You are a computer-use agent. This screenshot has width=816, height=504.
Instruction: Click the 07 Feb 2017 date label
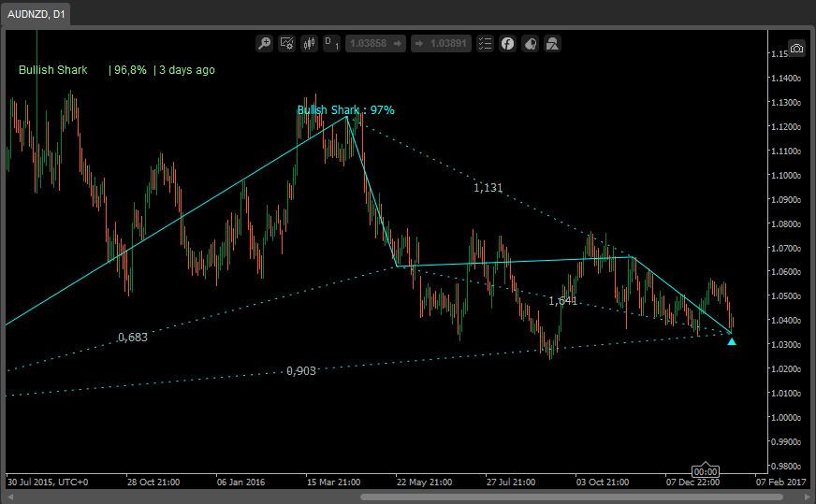tap(780, 482)
